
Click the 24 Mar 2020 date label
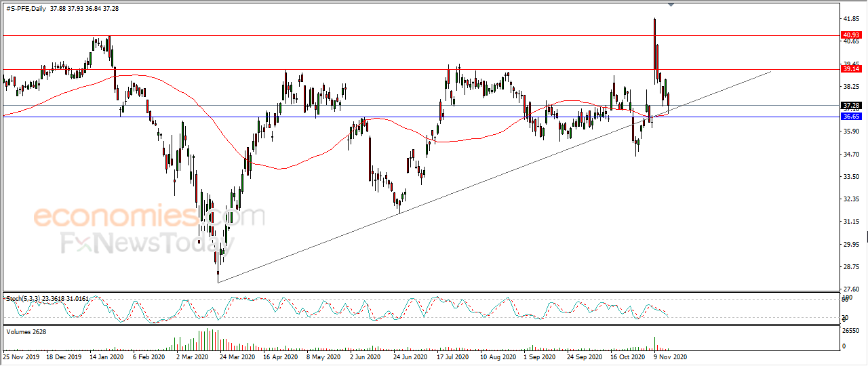pyautogui.click(x=238, y=356)
